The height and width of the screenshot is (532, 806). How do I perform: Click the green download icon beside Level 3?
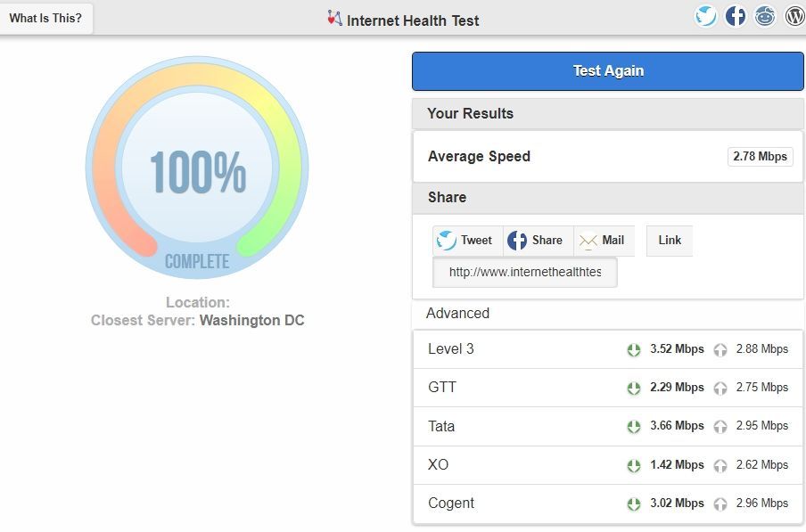pos(632,349)
